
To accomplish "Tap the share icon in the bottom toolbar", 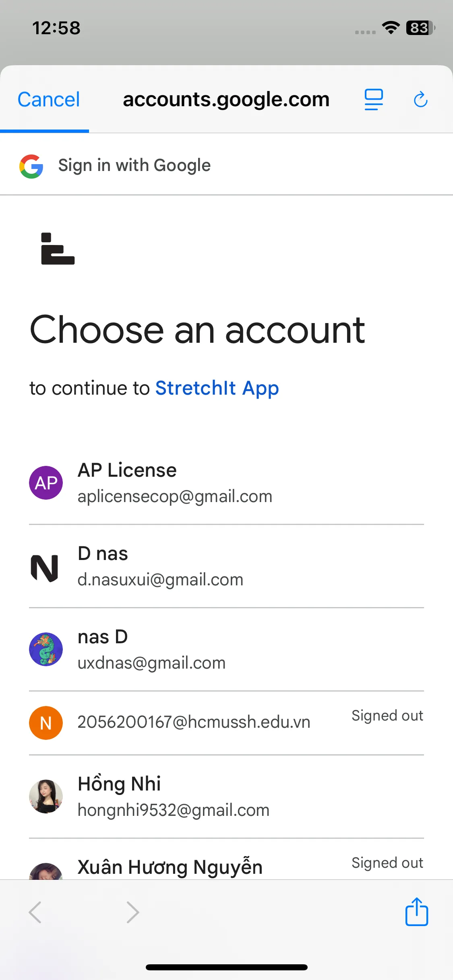I will pos(416,912).
